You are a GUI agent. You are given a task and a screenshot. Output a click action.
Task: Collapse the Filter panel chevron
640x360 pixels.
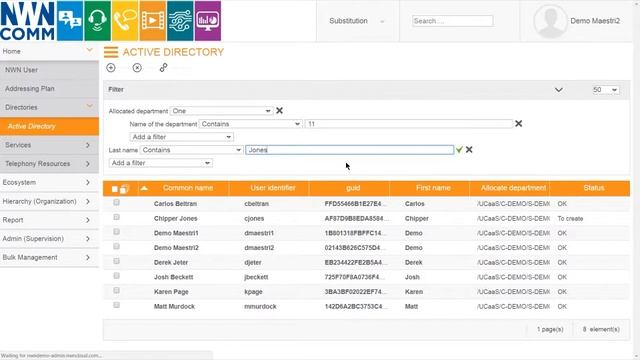559,90
